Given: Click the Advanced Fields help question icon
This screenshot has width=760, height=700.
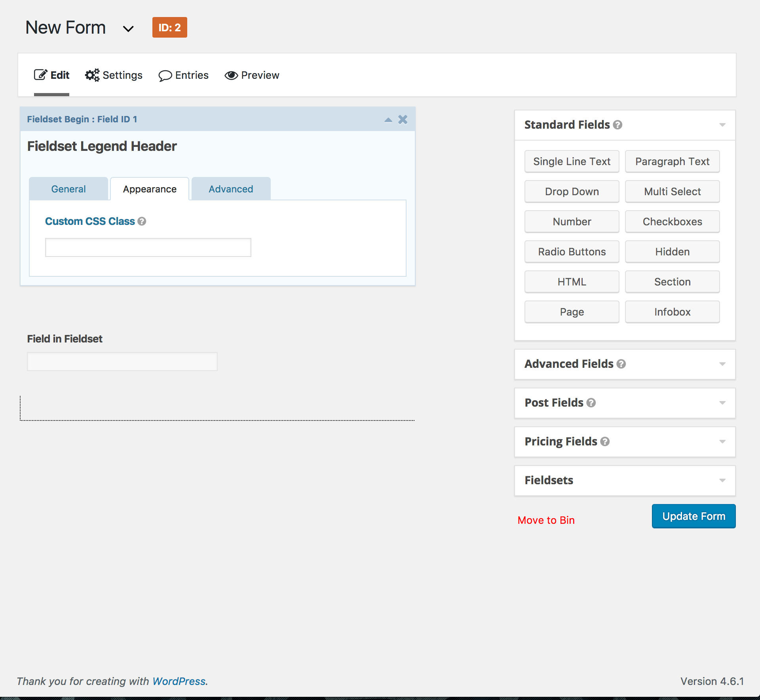Looking at the screenshot, I should [621, 364].
